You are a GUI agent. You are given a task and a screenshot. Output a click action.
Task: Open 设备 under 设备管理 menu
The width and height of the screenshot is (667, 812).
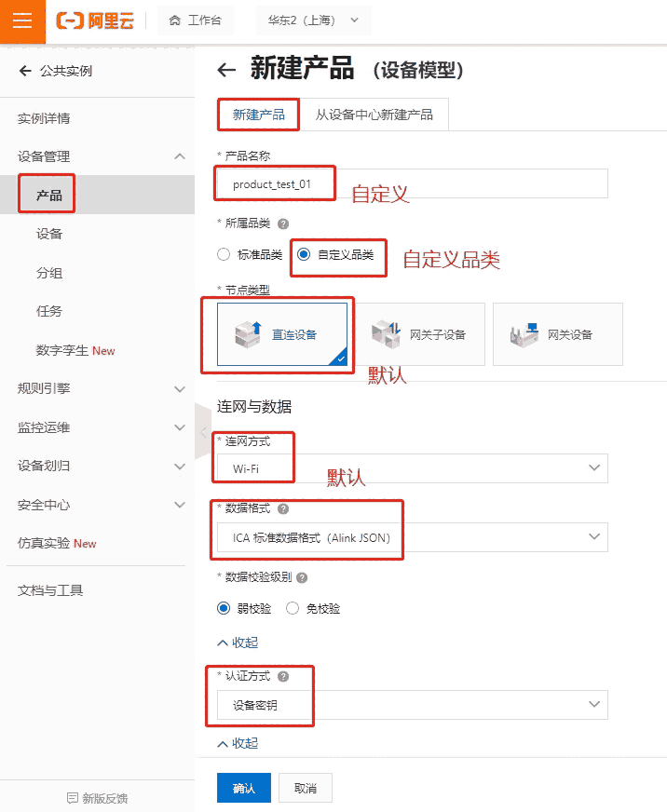point(50,234)
